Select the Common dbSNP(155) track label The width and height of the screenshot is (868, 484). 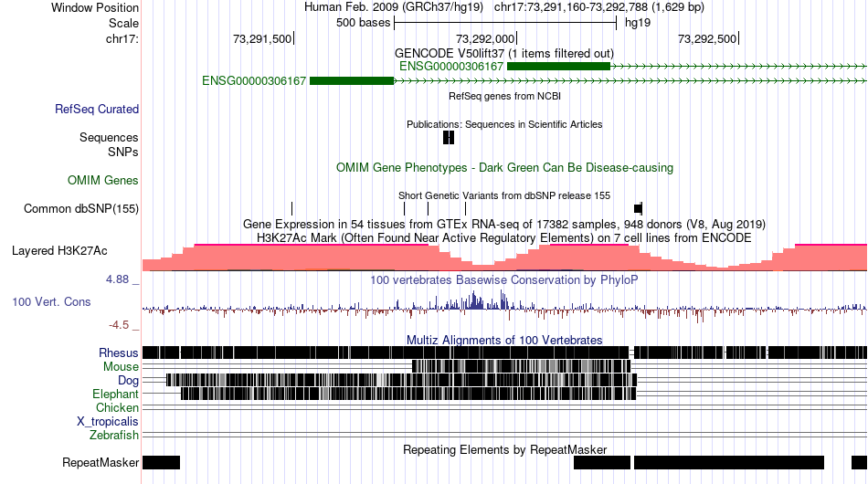[81, 208]
